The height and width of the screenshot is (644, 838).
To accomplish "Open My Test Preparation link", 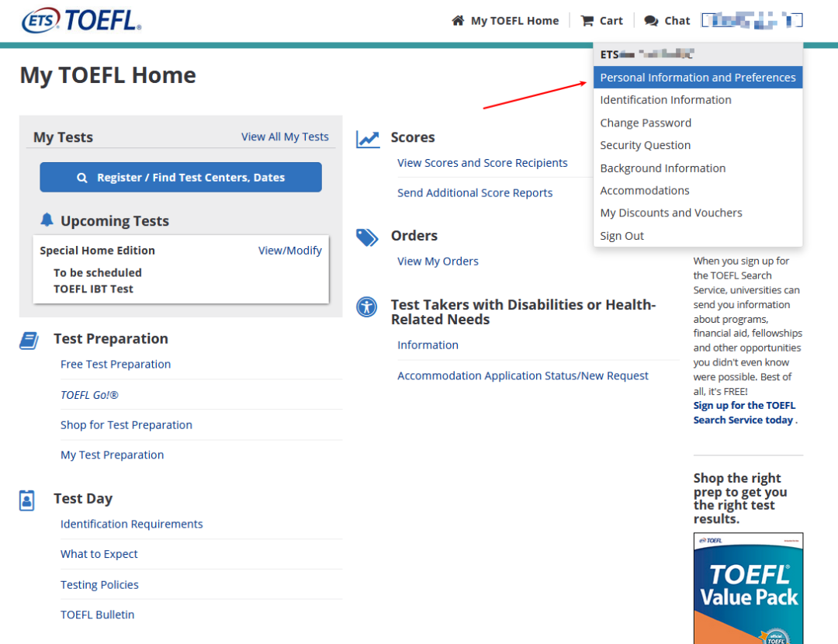I will click(x=113, y=455).
